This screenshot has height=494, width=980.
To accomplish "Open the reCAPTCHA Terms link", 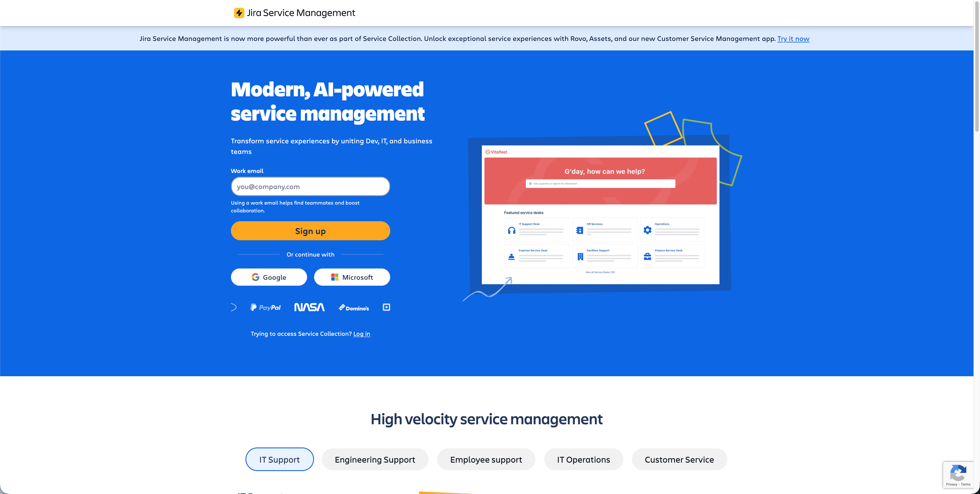I will [965, 484].
